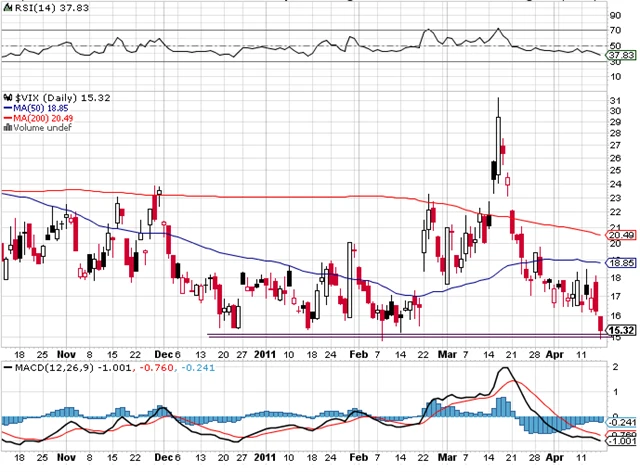Click the blue -0.241 value in MACD header

pyautogui.click(x=198, y=367)
